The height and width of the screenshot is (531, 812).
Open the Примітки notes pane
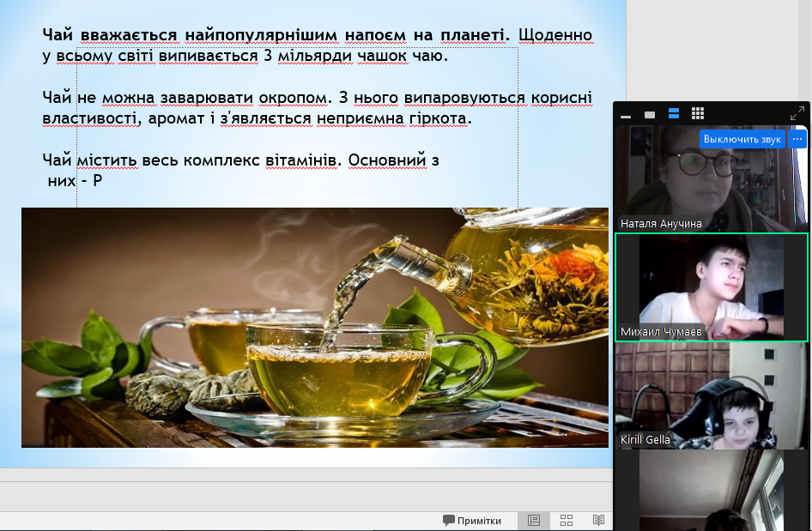[472, 521]
